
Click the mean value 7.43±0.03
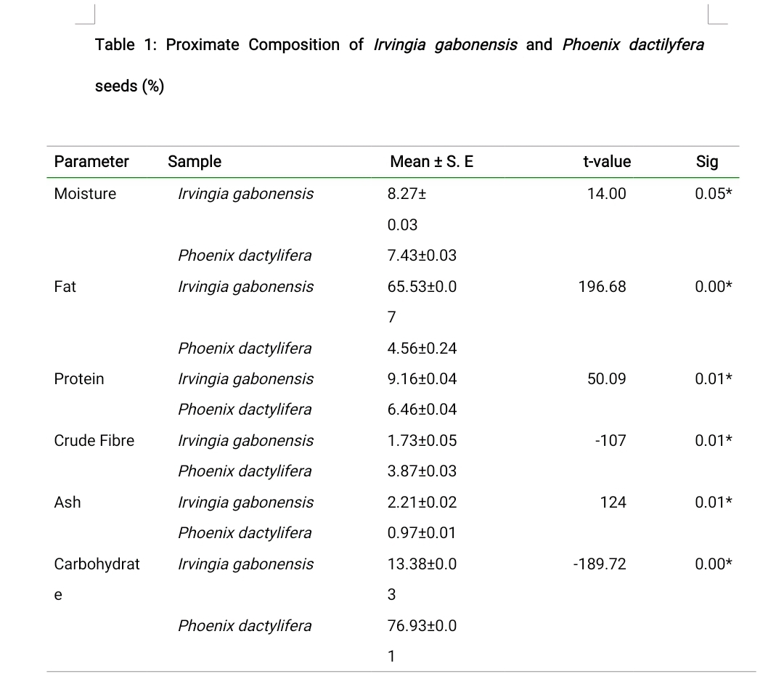click(422, 256)
